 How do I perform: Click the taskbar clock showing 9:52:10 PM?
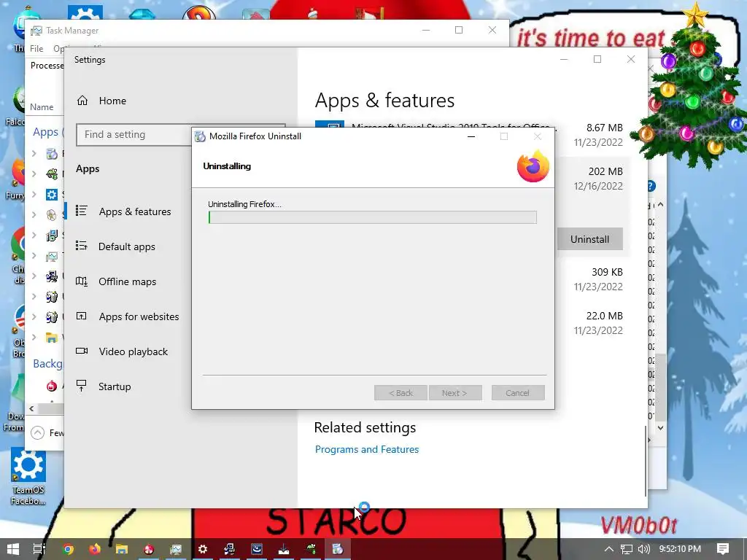(x=680, y=549)
